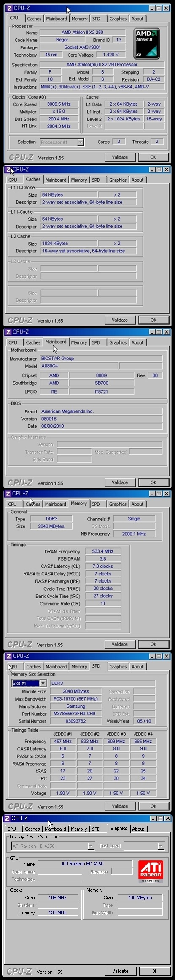
Task: Close the CPU-Z window showing the Graphics tab
Action: pos(167,818)
